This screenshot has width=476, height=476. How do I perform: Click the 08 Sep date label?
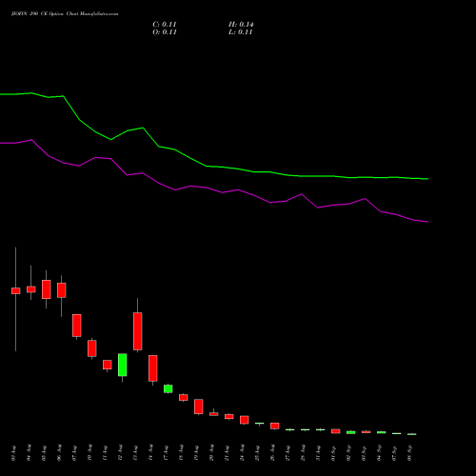(410, 453)
